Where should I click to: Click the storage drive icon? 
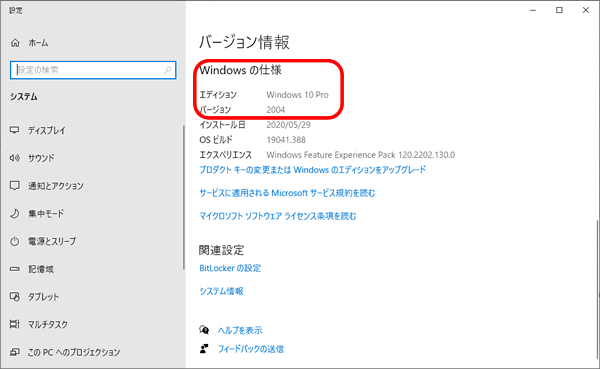15,269
